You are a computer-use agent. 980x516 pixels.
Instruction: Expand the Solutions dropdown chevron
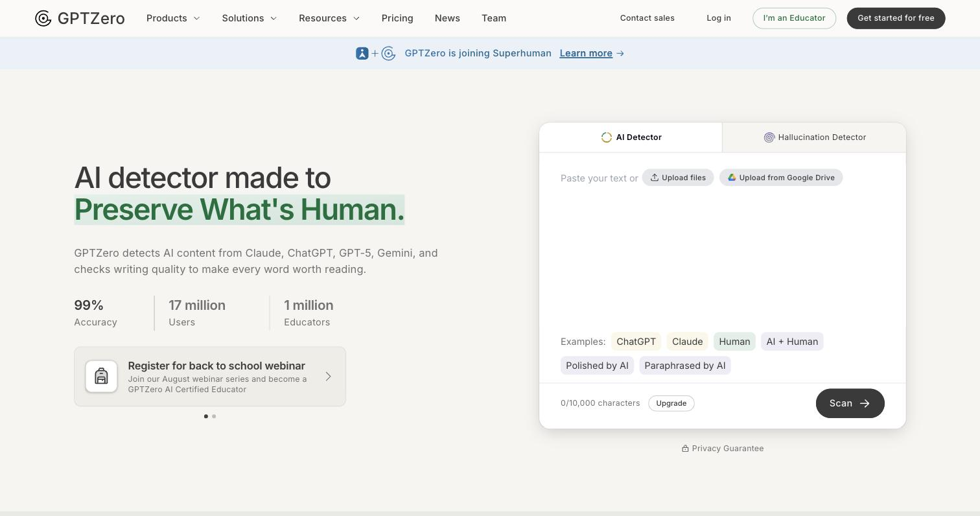tap(274, 18)
